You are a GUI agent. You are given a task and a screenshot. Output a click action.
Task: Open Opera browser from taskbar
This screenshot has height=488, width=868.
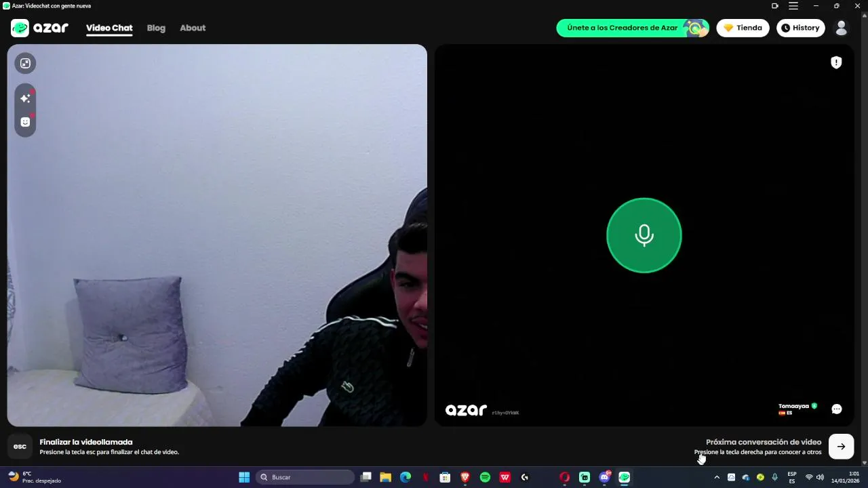(564, 477)
